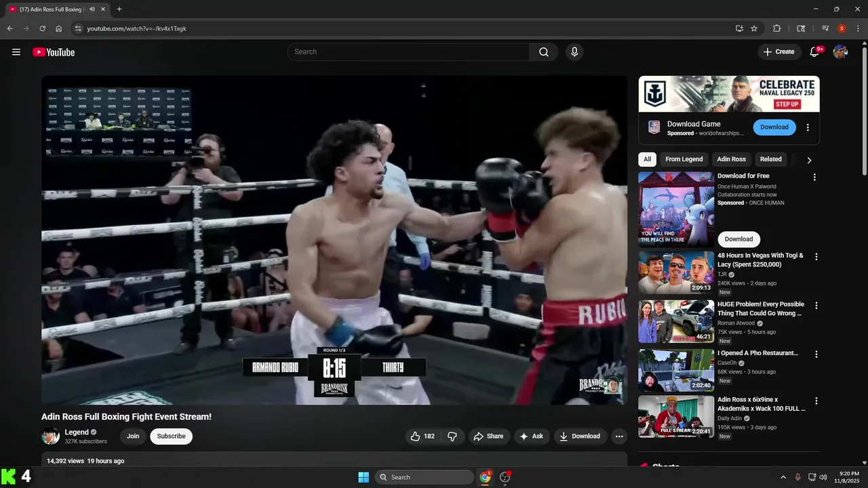Open options for 48 Hours In Vegas video
This screenshot has height=488, width=868.
pyautogui.click(x=816, y=258)
